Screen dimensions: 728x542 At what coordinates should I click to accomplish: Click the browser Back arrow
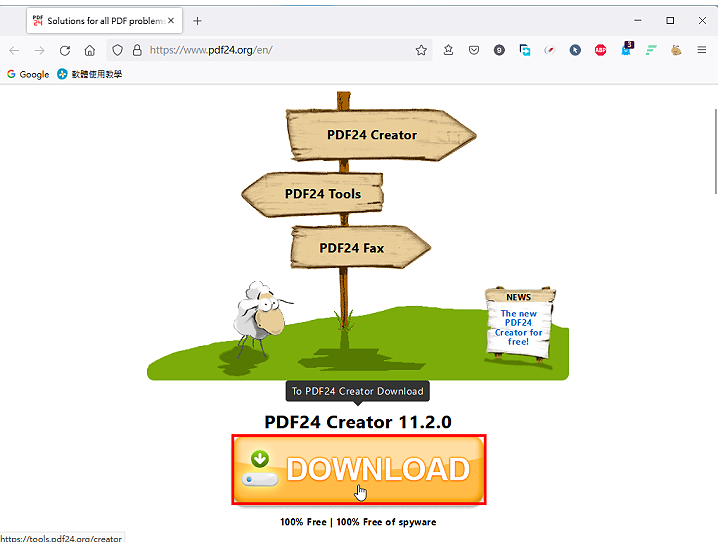[14, 50]
